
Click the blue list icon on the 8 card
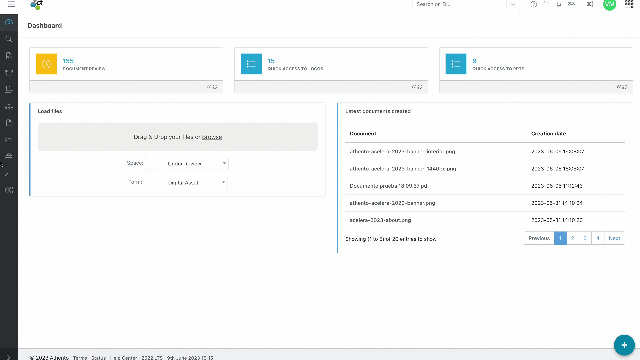[x=456, y=64]
